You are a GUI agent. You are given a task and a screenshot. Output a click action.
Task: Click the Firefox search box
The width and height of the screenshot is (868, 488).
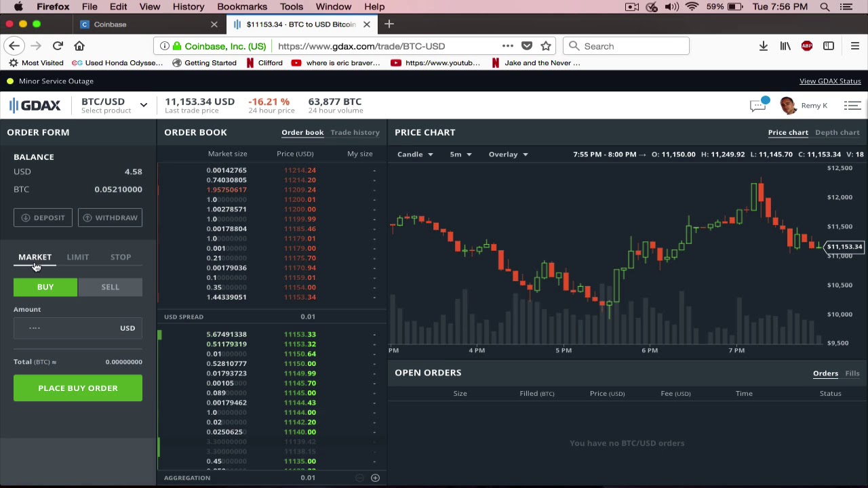(626, 46)
